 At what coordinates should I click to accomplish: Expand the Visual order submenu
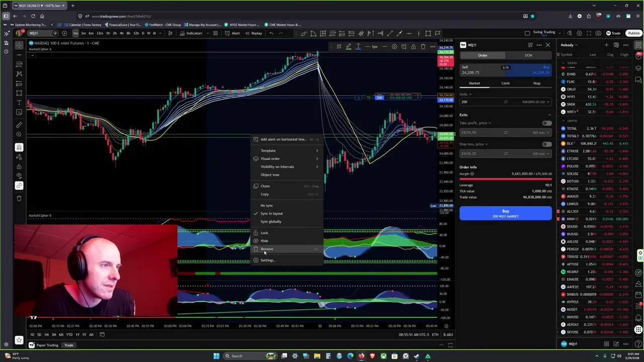(x=287, y=158)
